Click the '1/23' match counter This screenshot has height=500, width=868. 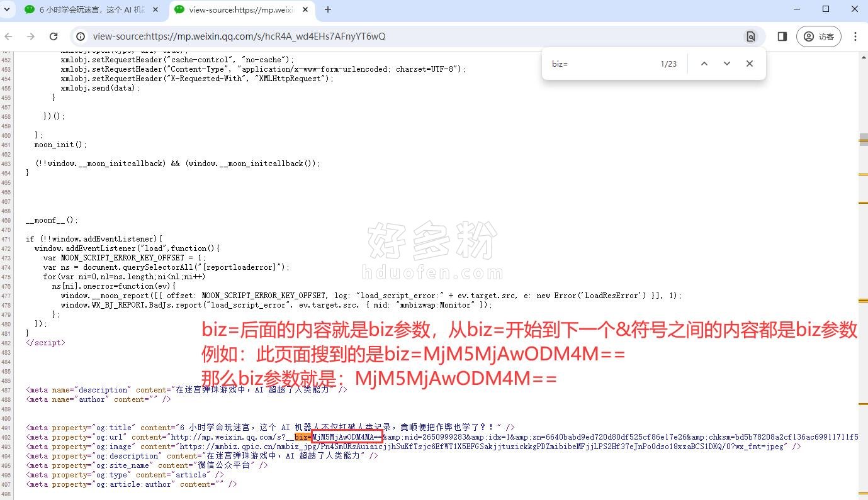(x=668, y=64)
